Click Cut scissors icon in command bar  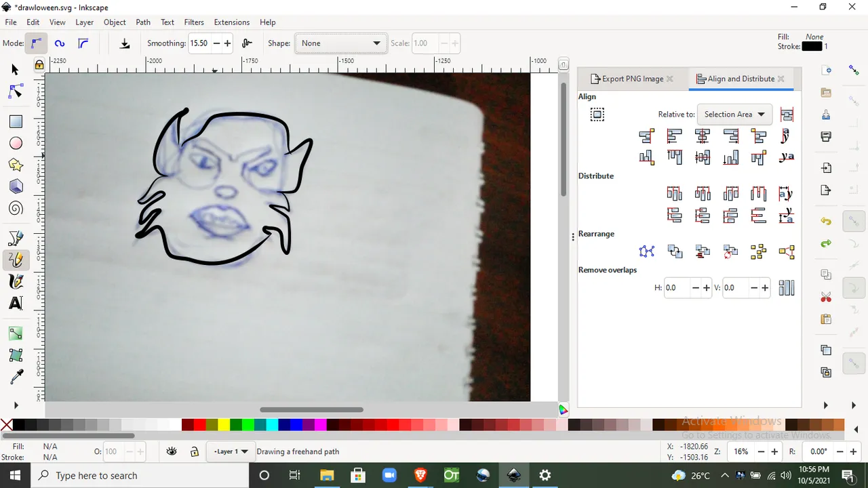click(826, 297)
